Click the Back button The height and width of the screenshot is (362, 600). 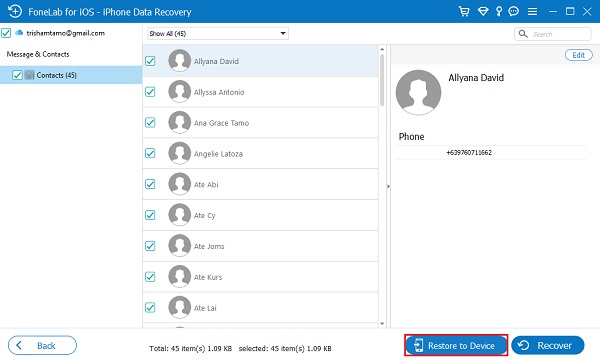(42, 346)
